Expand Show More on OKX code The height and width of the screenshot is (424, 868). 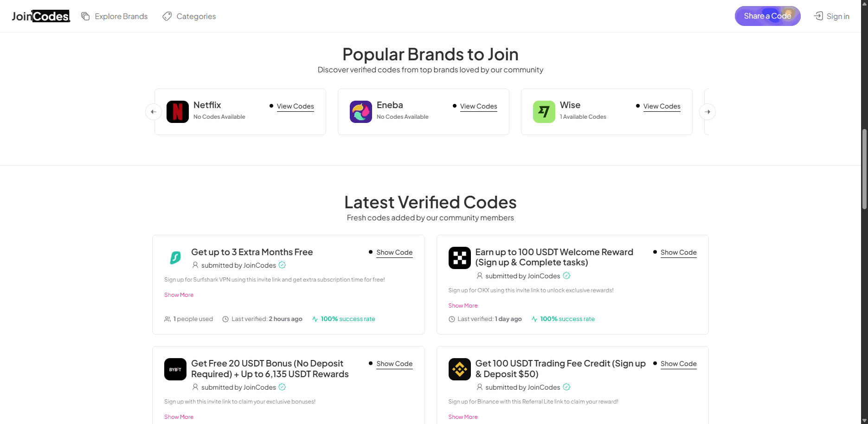pos(463,306)
